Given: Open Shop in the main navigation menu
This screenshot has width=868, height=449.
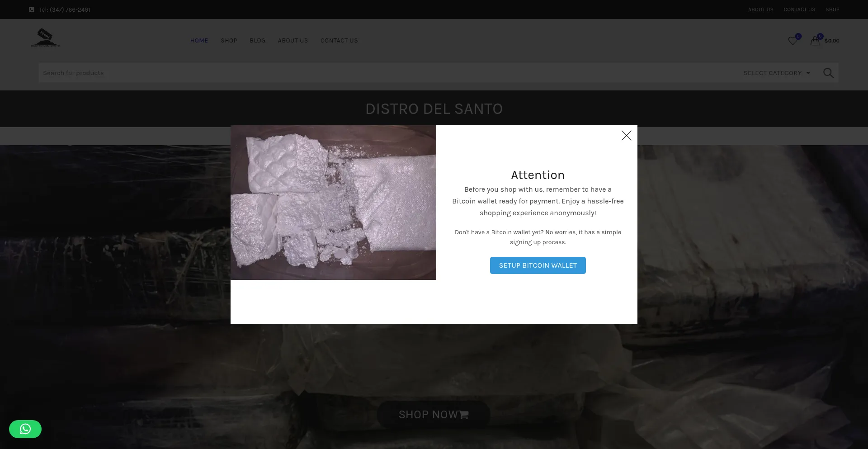Looking at the screenshot, I should coord(229,41).
